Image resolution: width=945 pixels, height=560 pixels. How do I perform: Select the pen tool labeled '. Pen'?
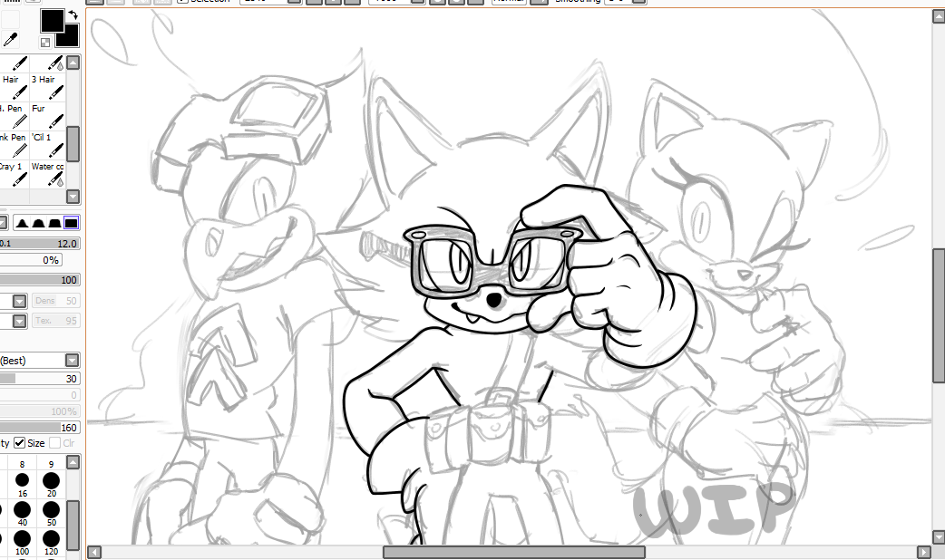(x=14, y=115)
